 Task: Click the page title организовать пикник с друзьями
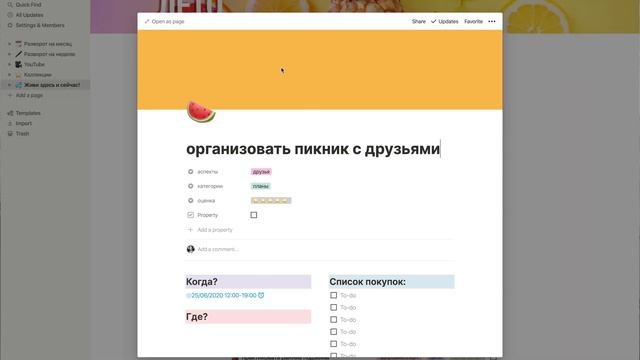[313, 149]
